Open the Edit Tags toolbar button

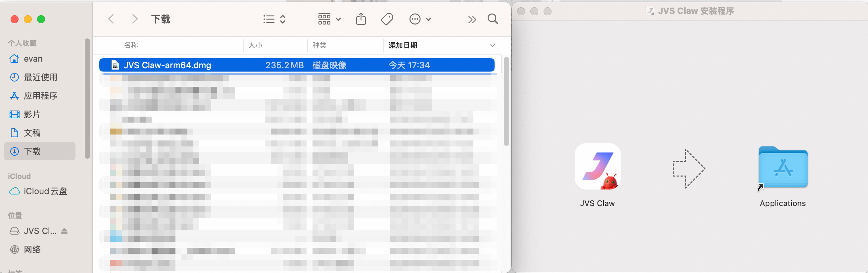(387, 19)
